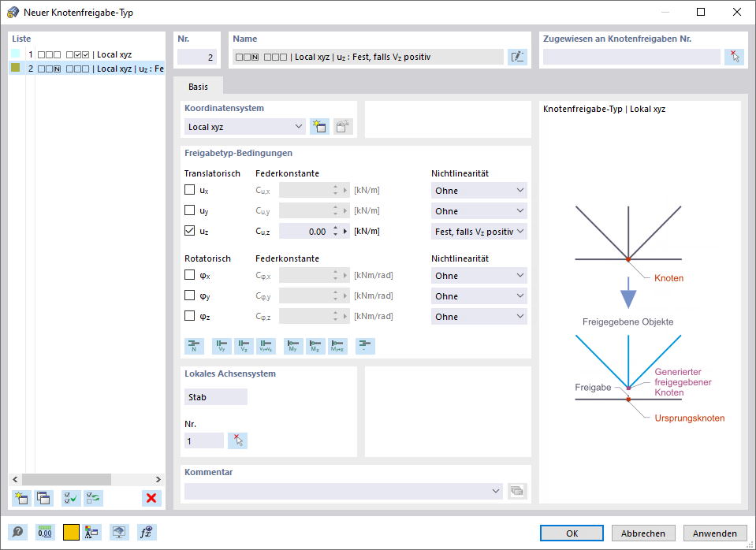Click the monitor view settings icon
Image resolution: width=756 pixels, height=550 pixels.
tap(119, 532)
